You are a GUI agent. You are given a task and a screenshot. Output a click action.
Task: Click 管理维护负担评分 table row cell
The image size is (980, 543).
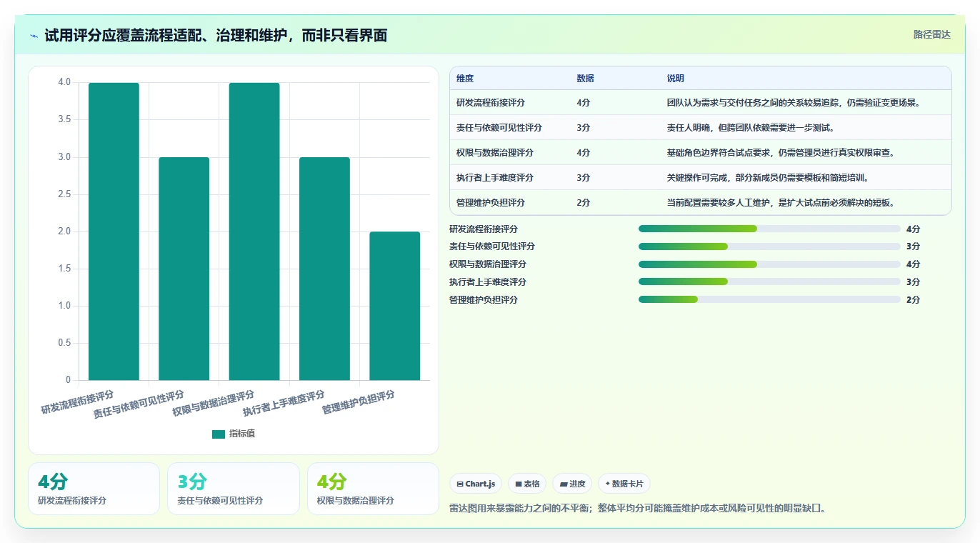[x=491, y=203]
